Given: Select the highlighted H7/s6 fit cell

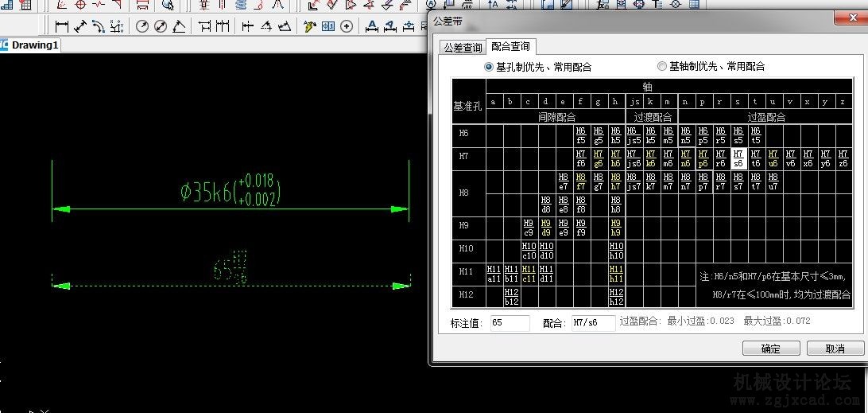Looking at the screenshot, I should (x=738, y=158).
